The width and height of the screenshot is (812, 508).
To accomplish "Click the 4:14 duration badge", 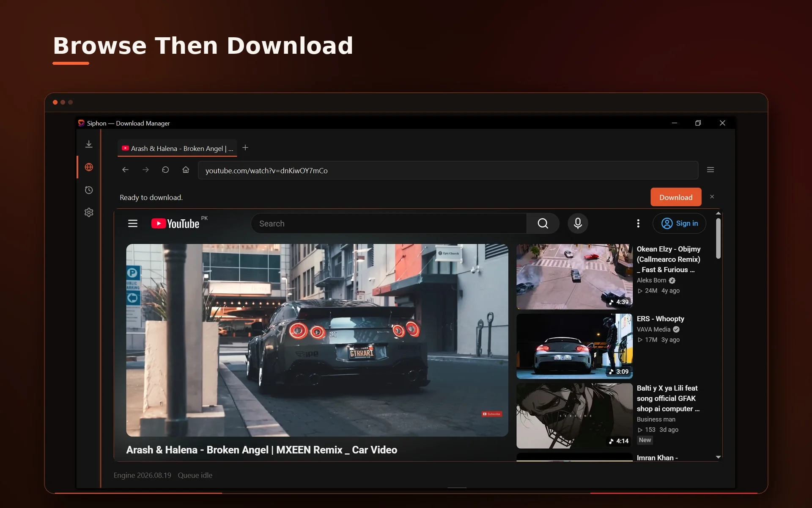I will (619, 441).
